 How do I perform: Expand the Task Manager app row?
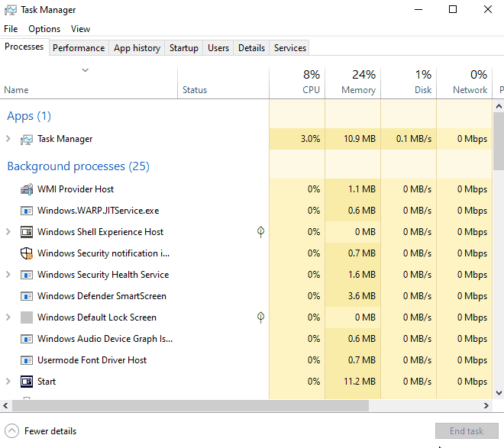click(8, 139)
